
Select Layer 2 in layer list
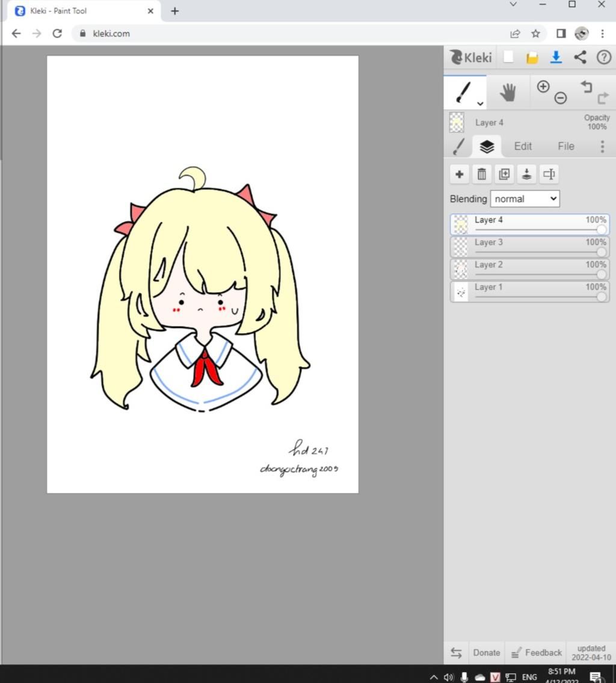pos(530,269)
